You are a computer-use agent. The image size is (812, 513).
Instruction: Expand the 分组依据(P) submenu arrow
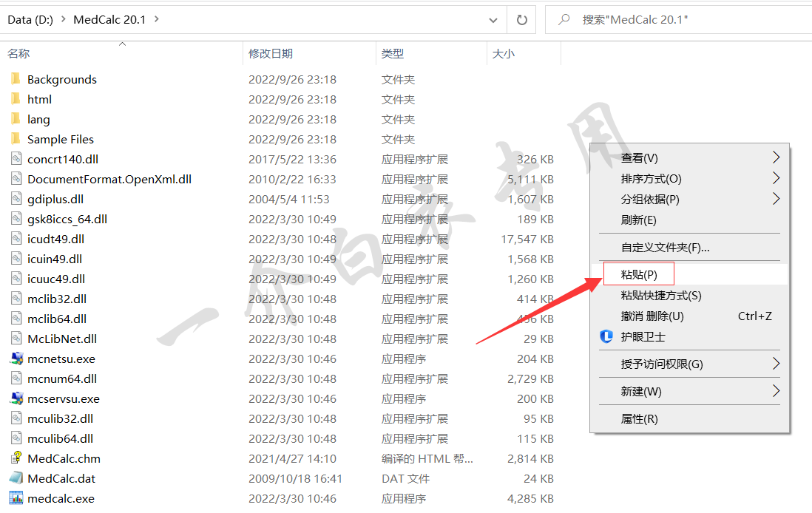coord(776,199)
